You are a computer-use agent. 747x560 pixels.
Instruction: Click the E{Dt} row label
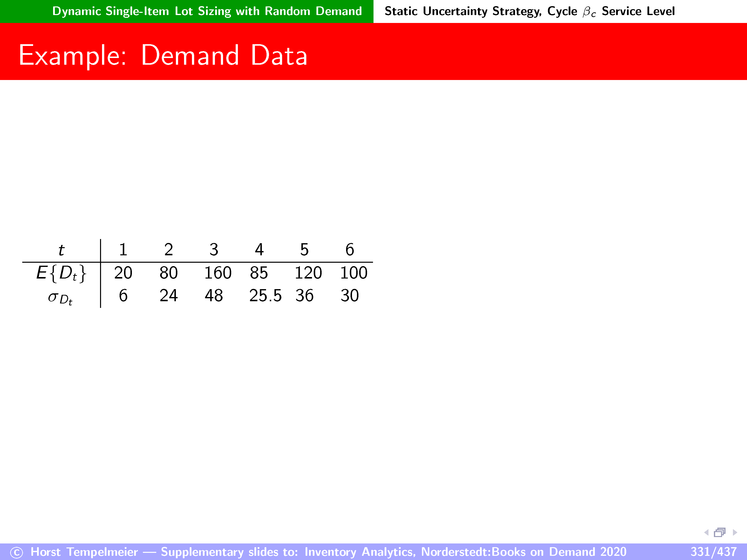tap(61, 273)
